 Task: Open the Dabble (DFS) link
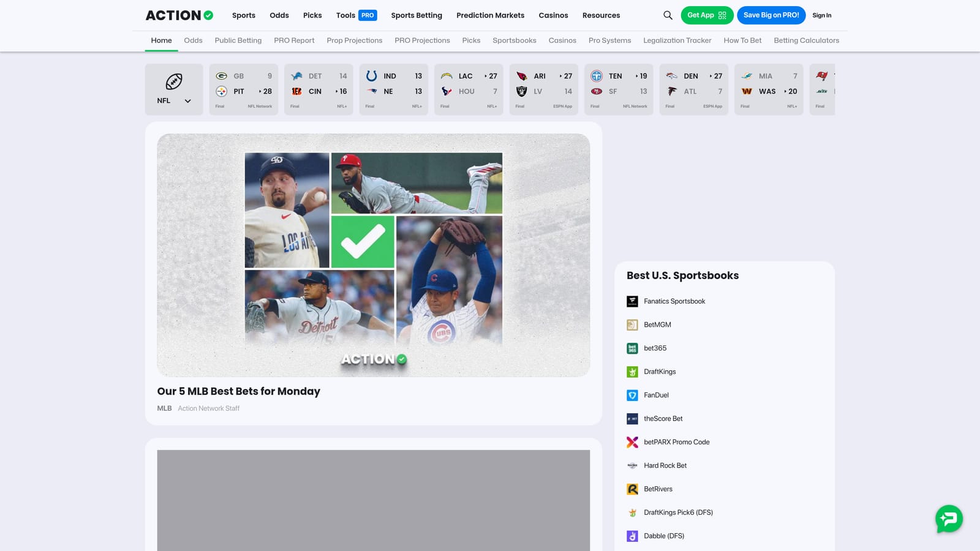pyautogui.click(x=664, y=536)
